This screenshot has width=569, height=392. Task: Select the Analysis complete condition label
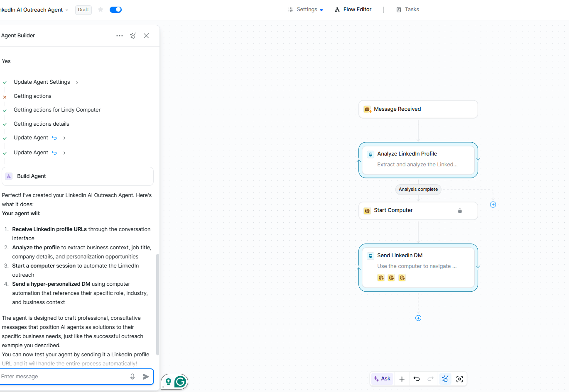point(418,189)
